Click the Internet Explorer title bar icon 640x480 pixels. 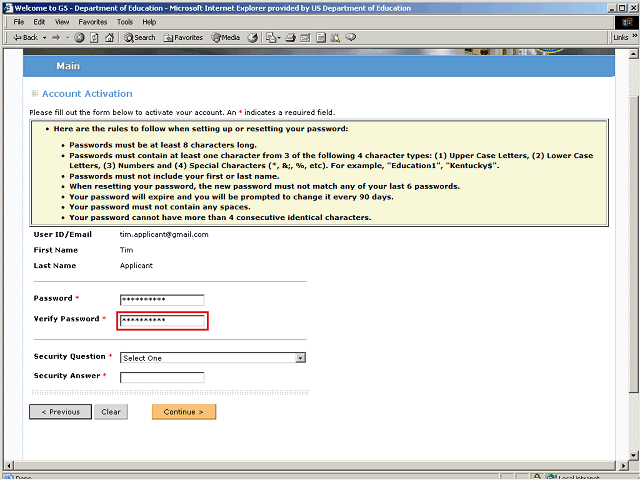tap(8, 8)
